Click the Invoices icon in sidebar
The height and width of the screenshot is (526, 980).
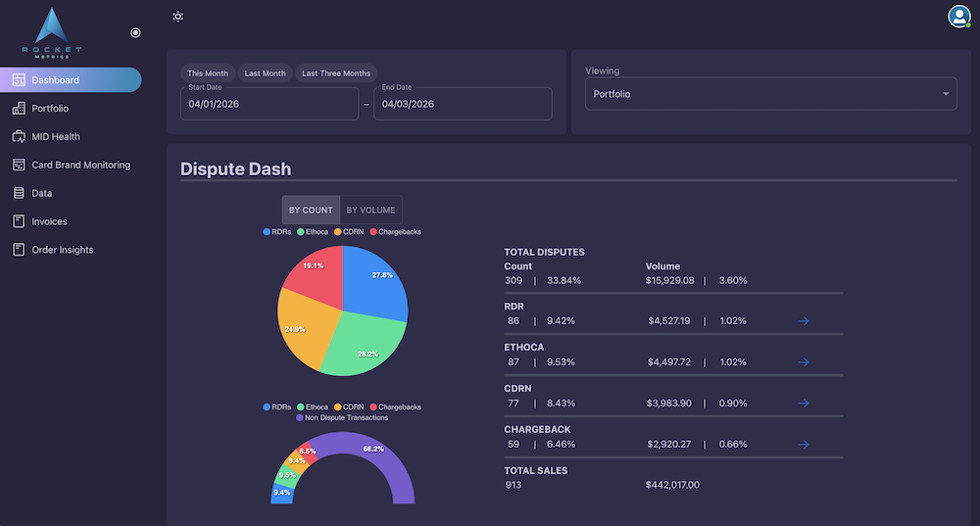[19, 222]
